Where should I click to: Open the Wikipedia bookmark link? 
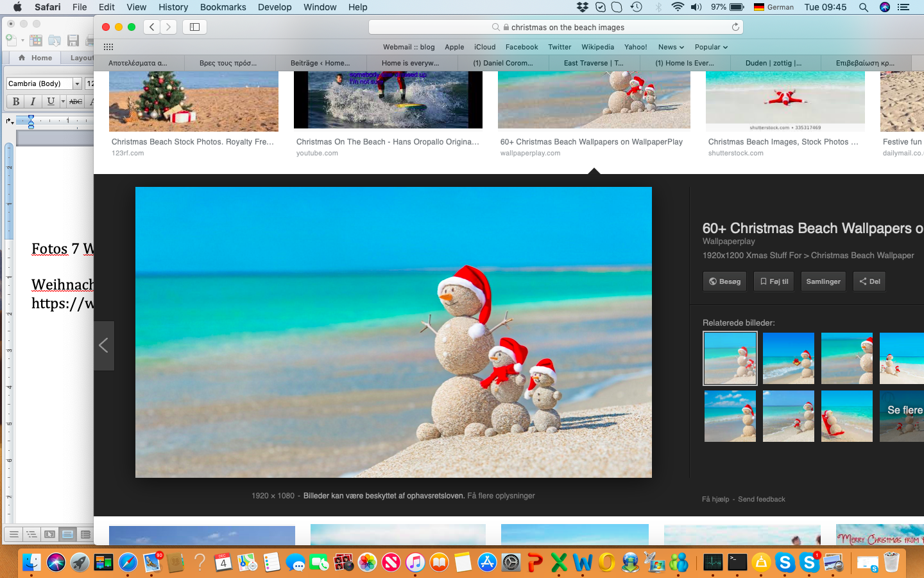click(x=597, y=47)
